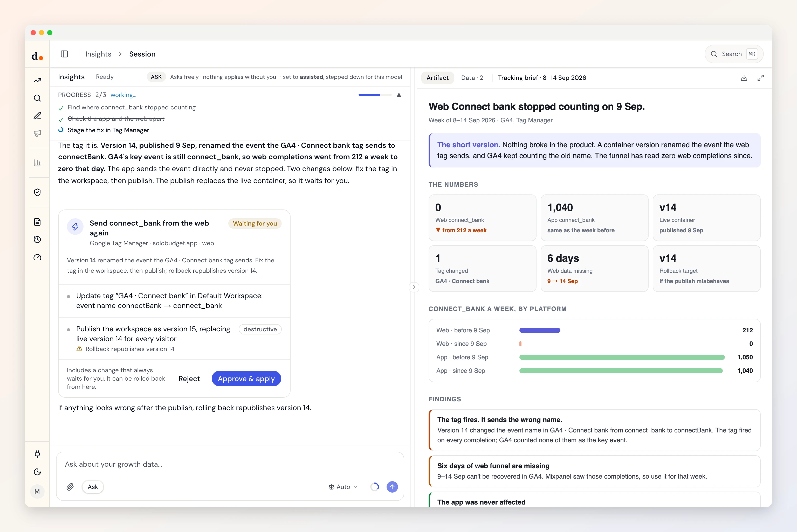Switch to the Artifact tab
797x532 pixels.
437,78
